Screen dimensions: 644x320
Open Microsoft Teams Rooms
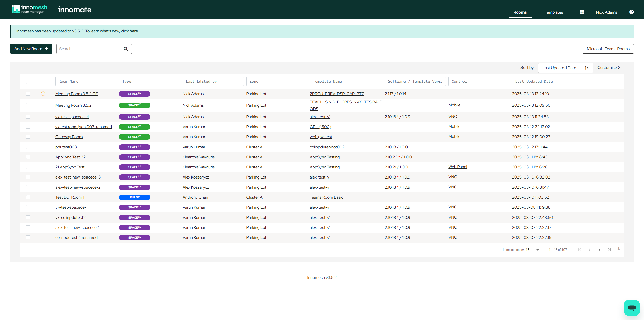tap(608, 49)
